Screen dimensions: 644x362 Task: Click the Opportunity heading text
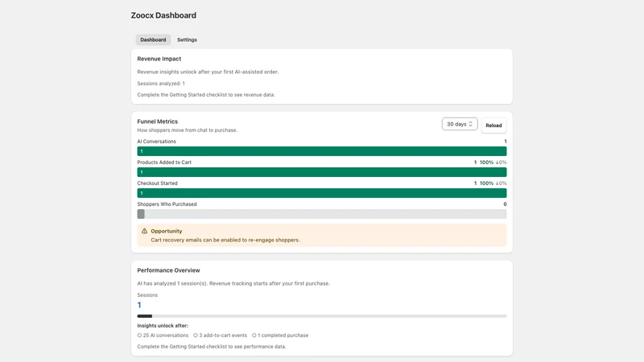[x=167, y=231]
